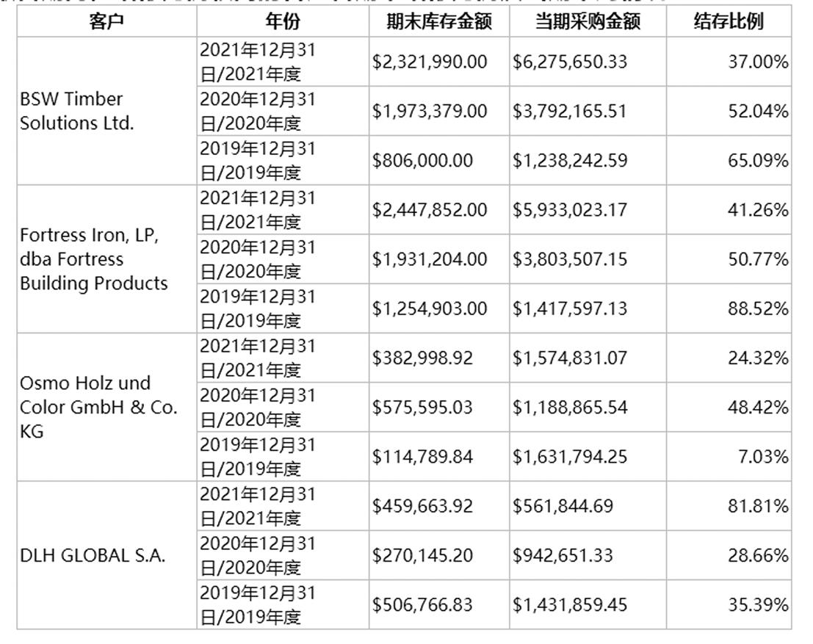Click the $1,631,794.25 purchase amount
The image size is (813, 644).
coord(570,457)
